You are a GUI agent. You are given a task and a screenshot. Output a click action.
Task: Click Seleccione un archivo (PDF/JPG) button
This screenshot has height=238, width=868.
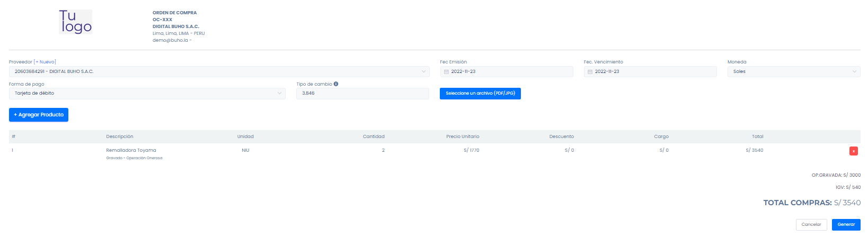pyautogui.click(x=480, y=94)
